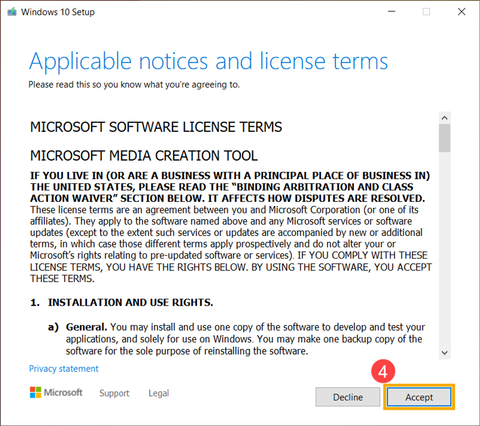Click the license text scrollbar thumb
This screenshot has height=426, width=480.
[x=444, y=138]
